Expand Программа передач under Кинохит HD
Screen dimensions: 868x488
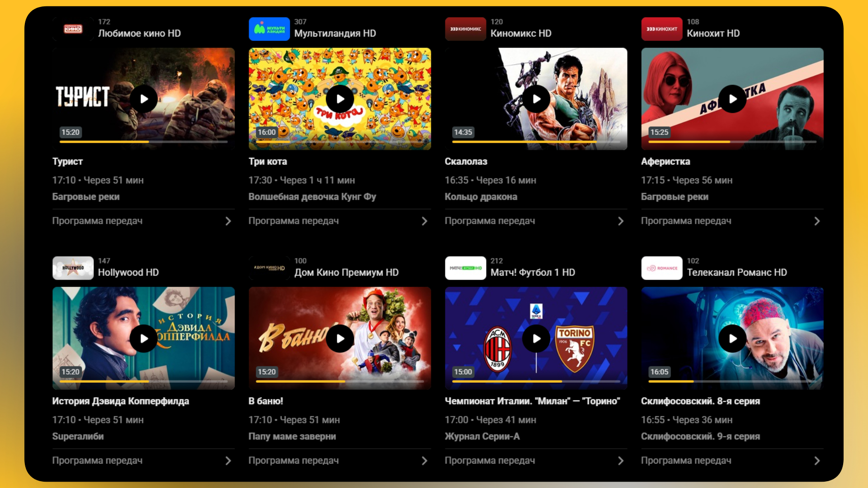(732, 221)
